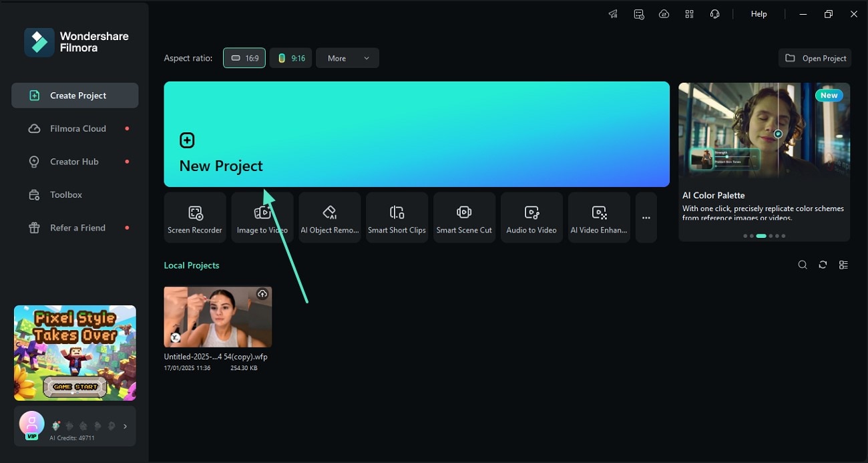Search local projects with magnifier icon

click(x=803, y=265)
